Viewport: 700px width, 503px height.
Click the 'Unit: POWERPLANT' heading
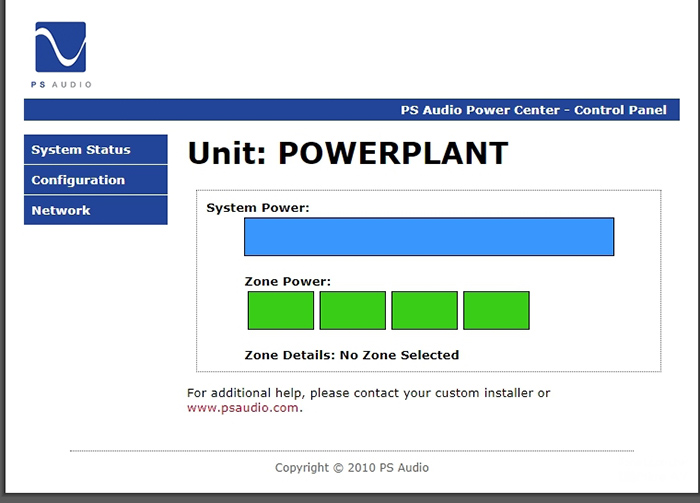[348, 153]
